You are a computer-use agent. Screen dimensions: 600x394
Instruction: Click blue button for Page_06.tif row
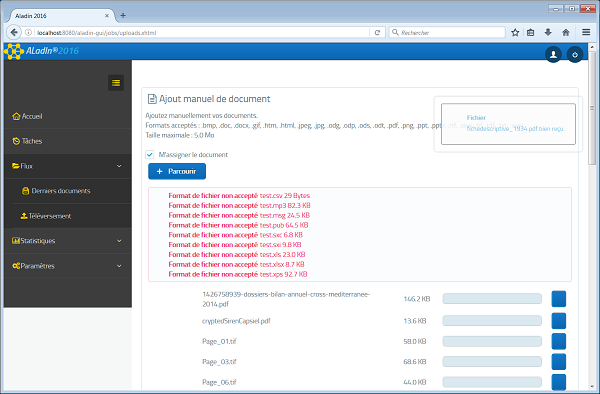(x=559, y=382)
